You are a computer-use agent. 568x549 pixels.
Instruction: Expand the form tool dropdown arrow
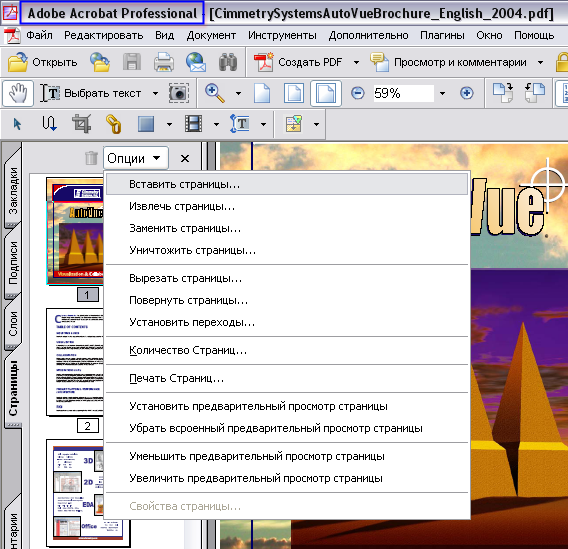point(169,125)
